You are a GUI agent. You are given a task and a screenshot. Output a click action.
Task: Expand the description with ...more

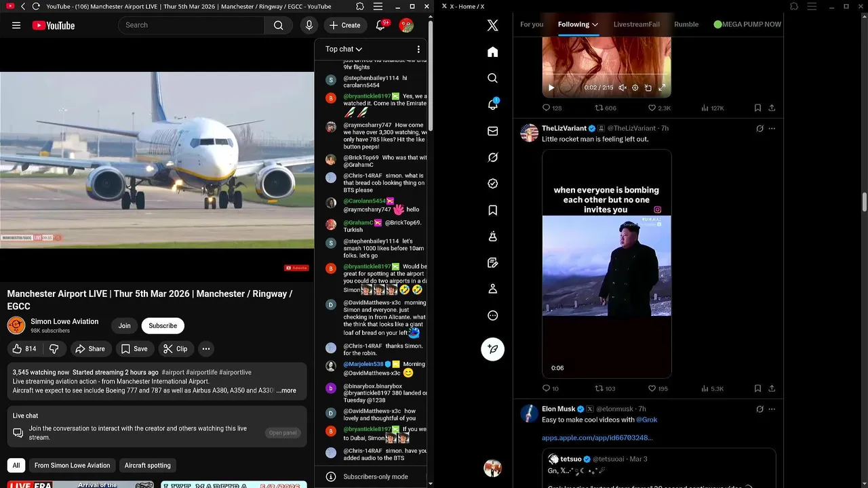coord(286,390)
